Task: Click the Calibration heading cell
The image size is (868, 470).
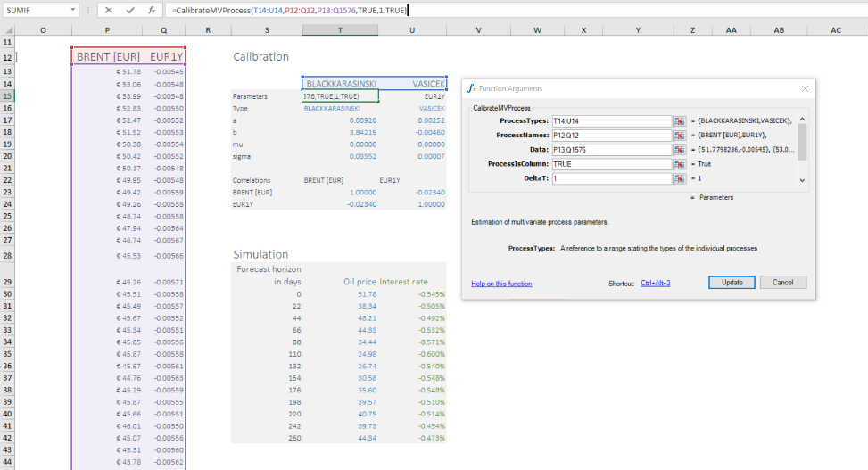Action: (260, 56)
